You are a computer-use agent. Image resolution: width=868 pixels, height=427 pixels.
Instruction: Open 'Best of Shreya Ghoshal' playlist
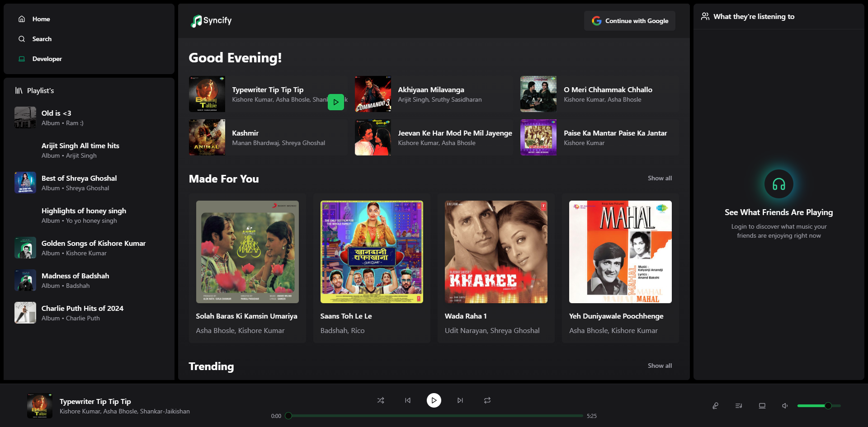[89, 183]
